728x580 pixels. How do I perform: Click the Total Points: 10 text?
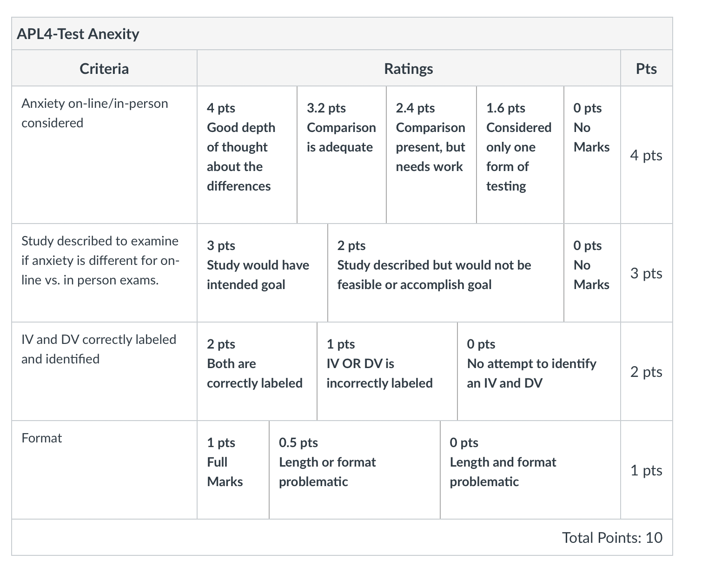tap(612, 537)
